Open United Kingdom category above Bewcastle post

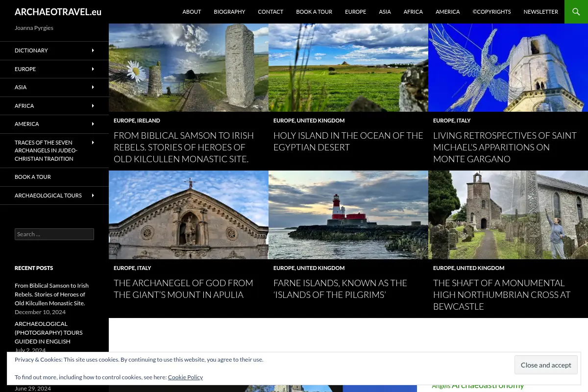pos(480,268)
